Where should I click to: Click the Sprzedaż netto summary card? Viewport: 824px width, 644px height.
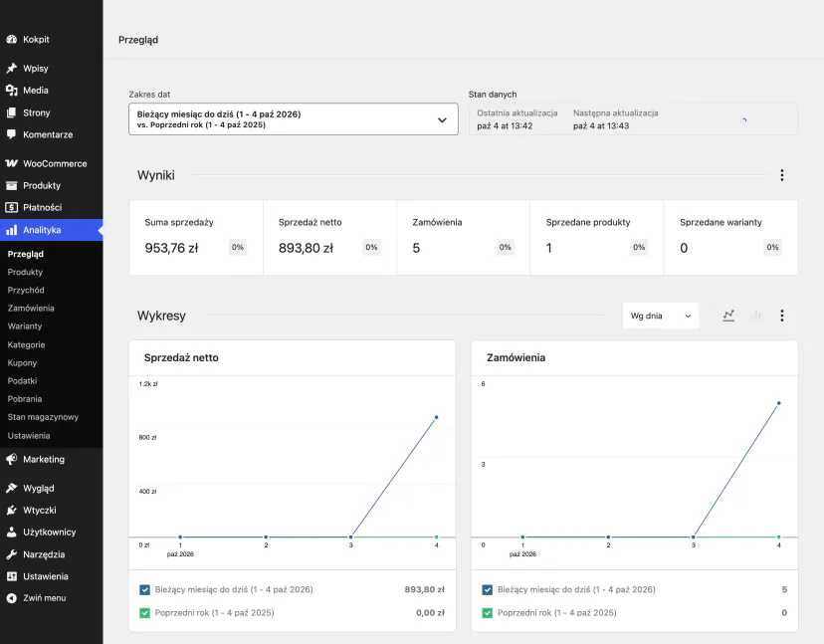[330, 238]
